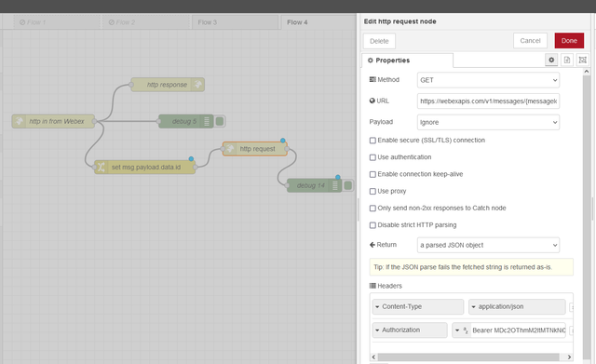Click the JSON parse tip text
This screenshot has width=596, height=364.
(x=463, y=267)
